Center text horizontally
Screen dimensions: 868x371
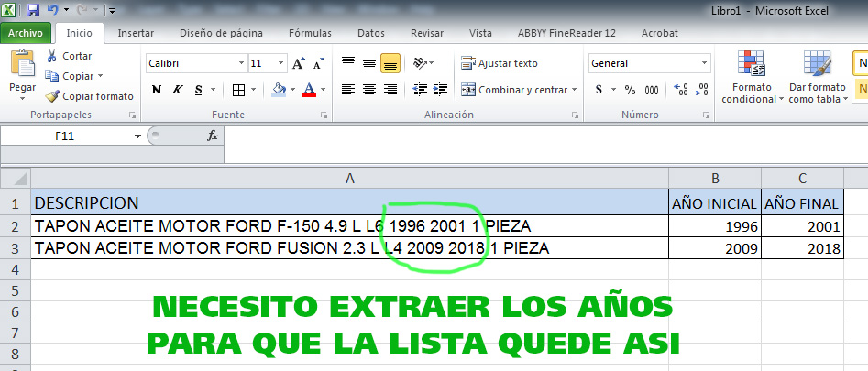(369, 90)
